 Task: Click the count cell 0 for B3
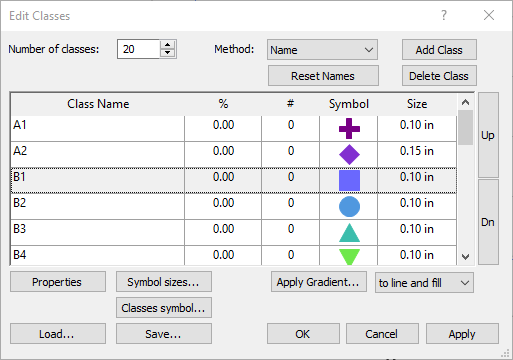(x=291, y=233)
